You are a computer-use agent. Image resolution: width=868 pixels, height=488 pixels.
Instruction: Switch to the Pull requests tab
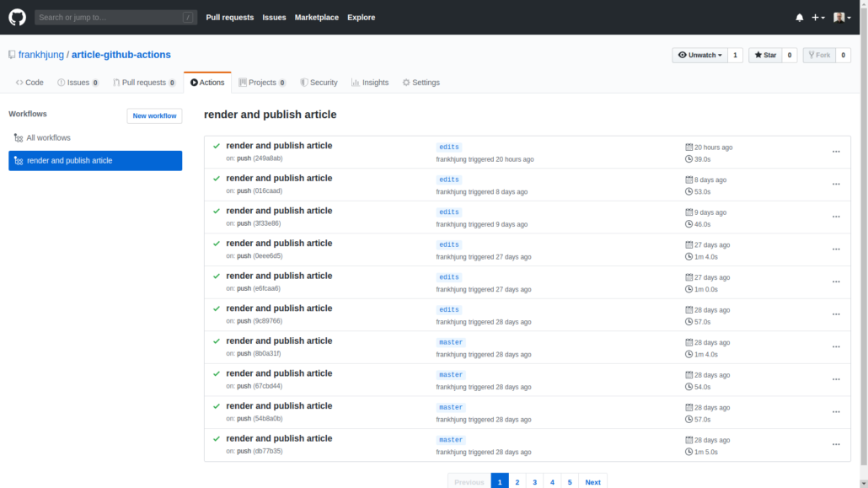tap(143, 82)
